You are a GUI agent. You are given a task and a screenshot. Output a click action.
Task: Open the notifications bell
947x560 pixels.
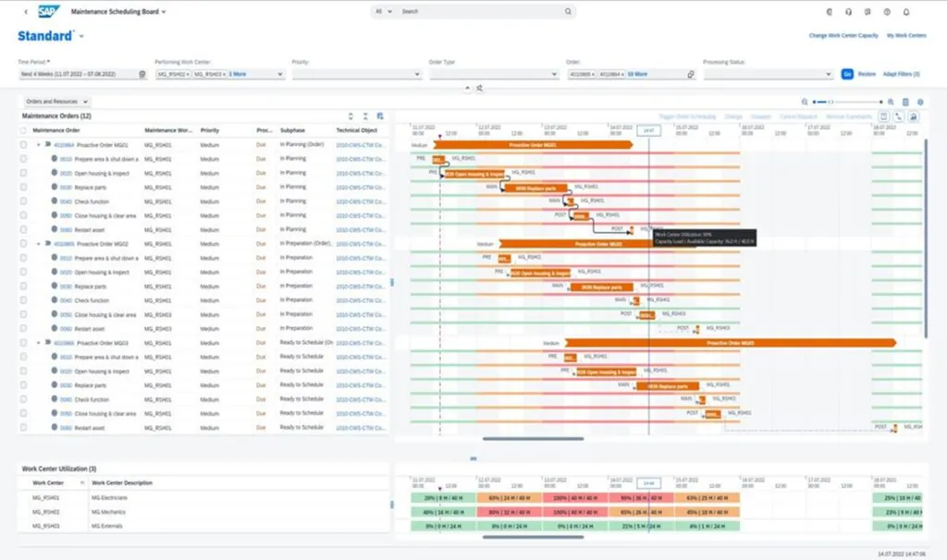906,11
